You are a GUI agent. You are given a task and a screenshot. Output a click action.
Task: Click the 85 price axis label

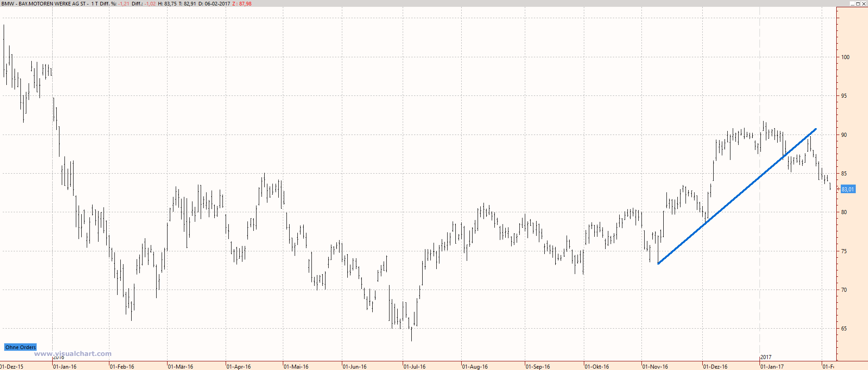pyautogui.click(x=844, y=174)
